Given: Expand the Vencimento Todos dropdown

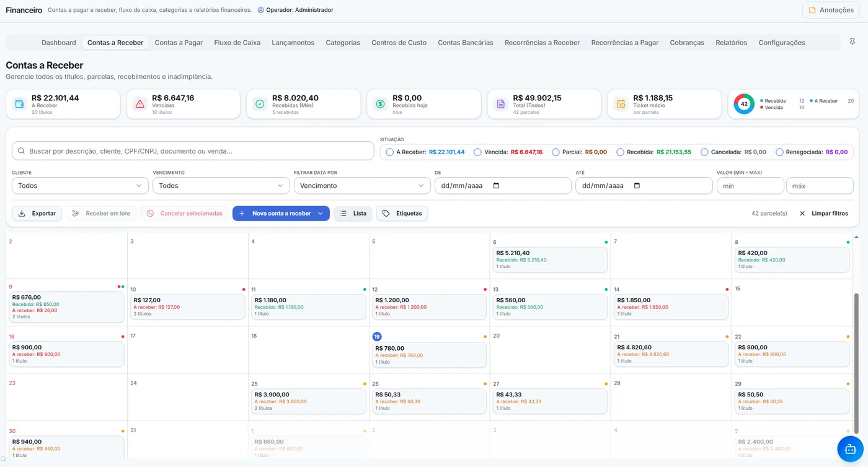Looking at the screenshot, I should tap(221, 186).
